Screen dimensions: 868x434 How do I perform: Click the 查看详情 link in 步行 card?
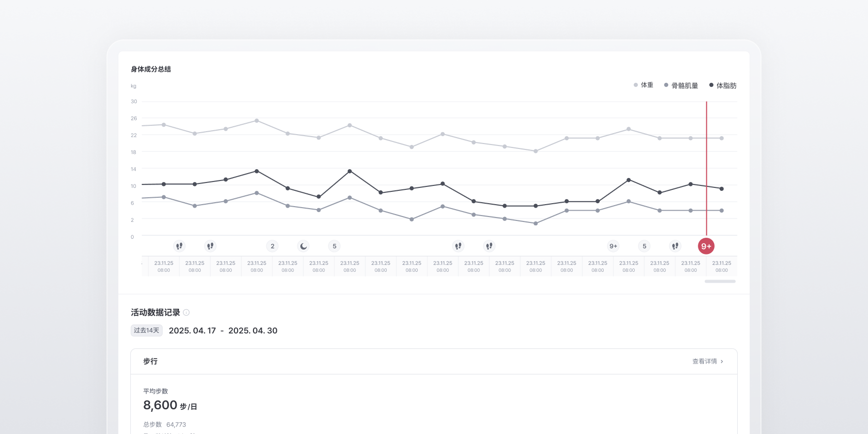(x=705, y=362)
